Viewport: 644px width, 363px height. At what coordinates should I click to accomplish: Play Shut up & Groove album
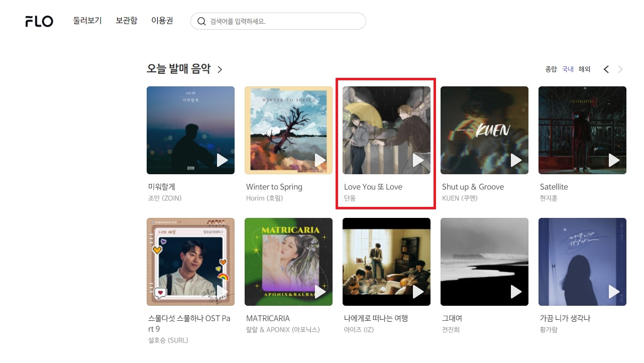click(516, 160)
